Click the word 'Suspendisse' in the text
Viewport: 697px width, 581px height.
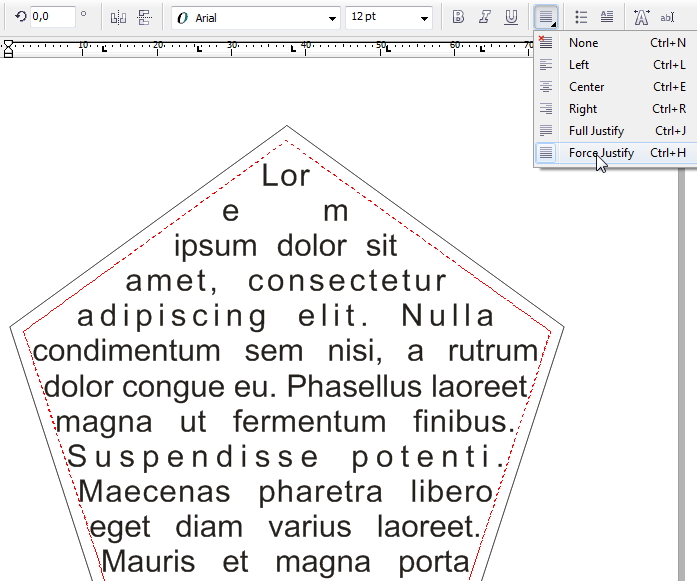193,457
